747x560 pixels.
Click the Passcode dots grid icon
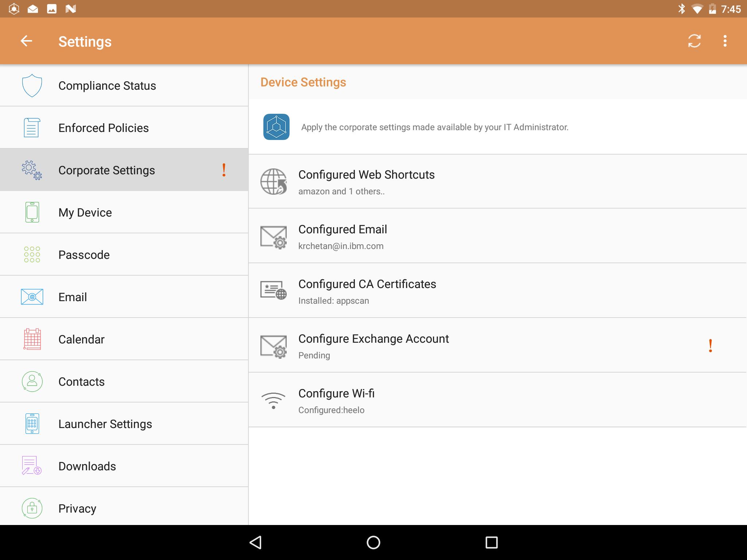point(32,254)
